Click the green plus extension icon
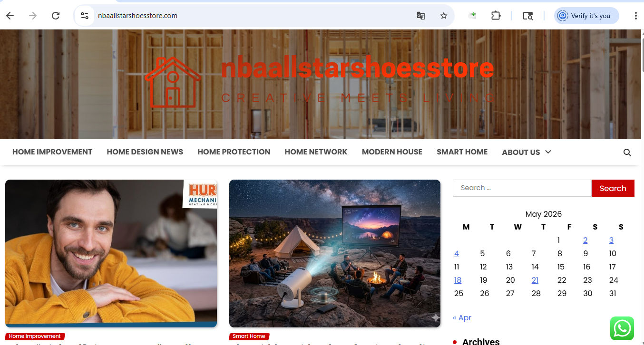Viewport: 644px width, 345px height. tap(472, 16)
